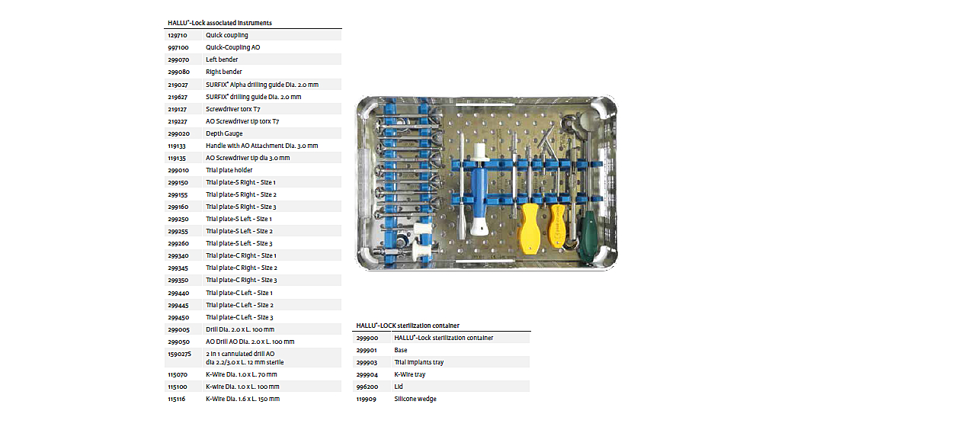The width and height of the screenshot is (980, 430).
Task: Click the Trial plate holder row
Action: pos(253,170)
